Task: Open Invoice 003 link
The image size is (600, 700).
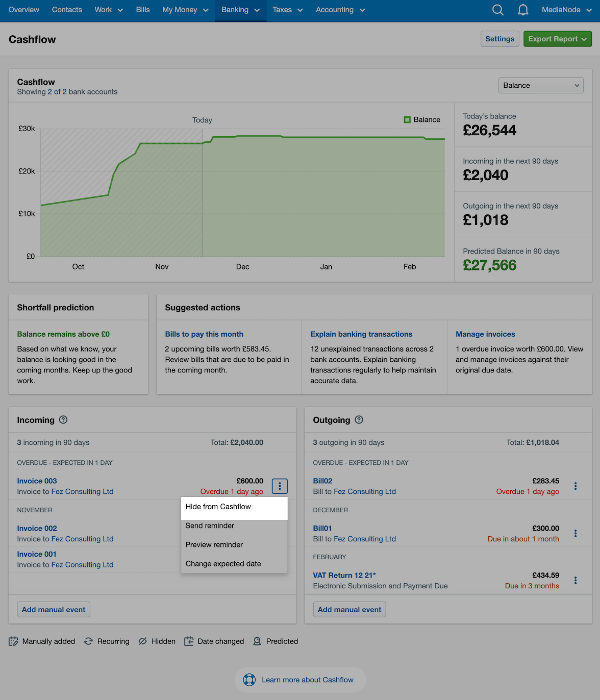Action: pos(37,481)
